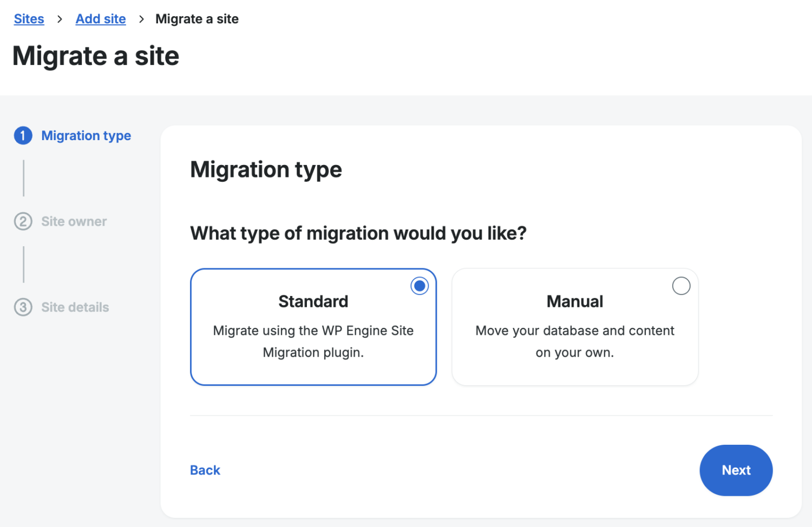Viewport: 812px width, 527px height.
Task: Choose the Standard migration card
Action: click(x=313, y=327)
